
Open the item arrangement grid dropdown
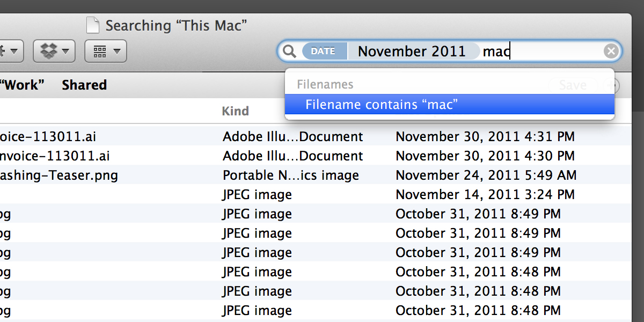tap(106, 51)
